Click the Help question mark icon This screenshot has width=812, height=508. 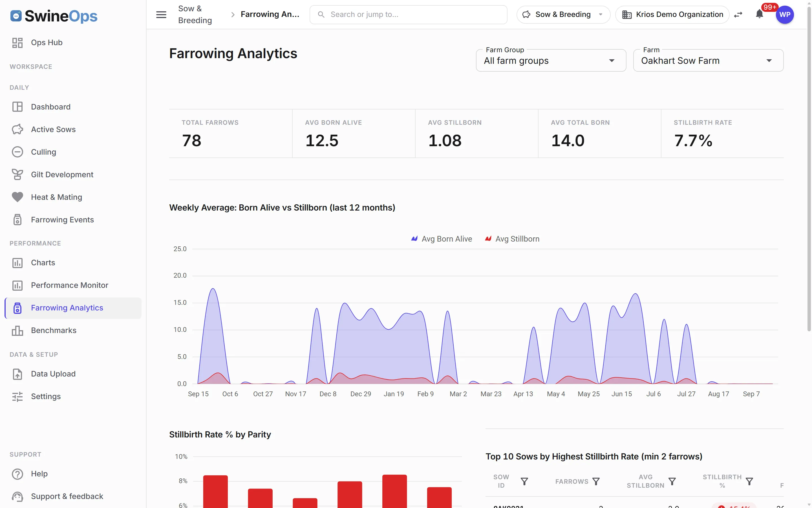[17, 474]
